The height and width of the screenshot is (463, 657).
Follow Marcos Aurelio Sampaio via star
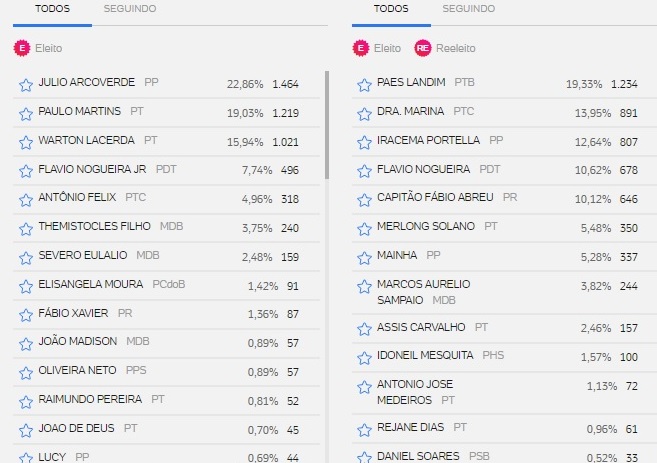point(365,287)
